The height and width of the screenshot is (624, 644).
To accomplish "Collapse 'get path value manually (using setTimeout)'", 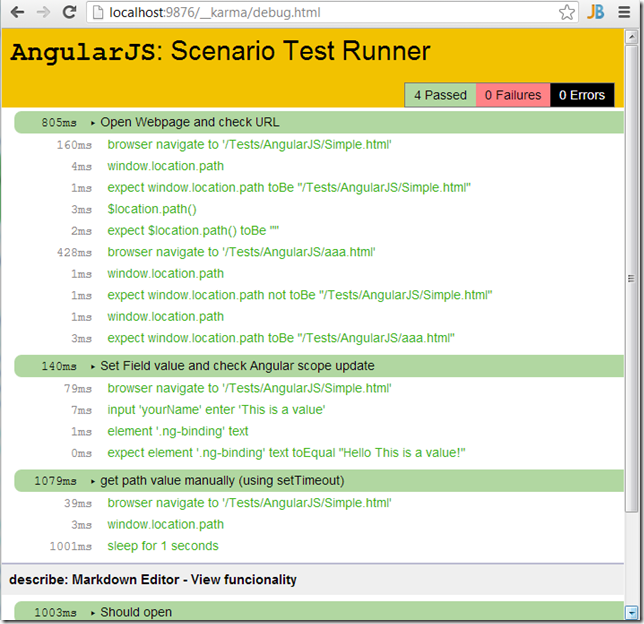I will tap(319, 481).
